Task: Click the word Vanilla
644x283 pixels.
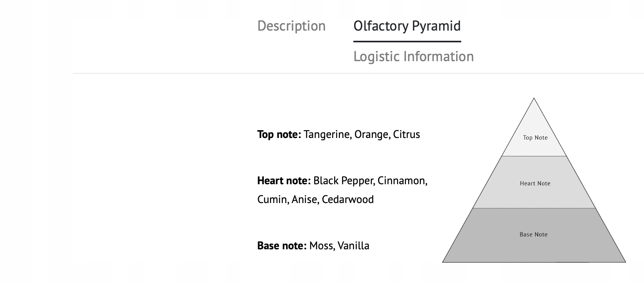Action: tap(353, 246)
